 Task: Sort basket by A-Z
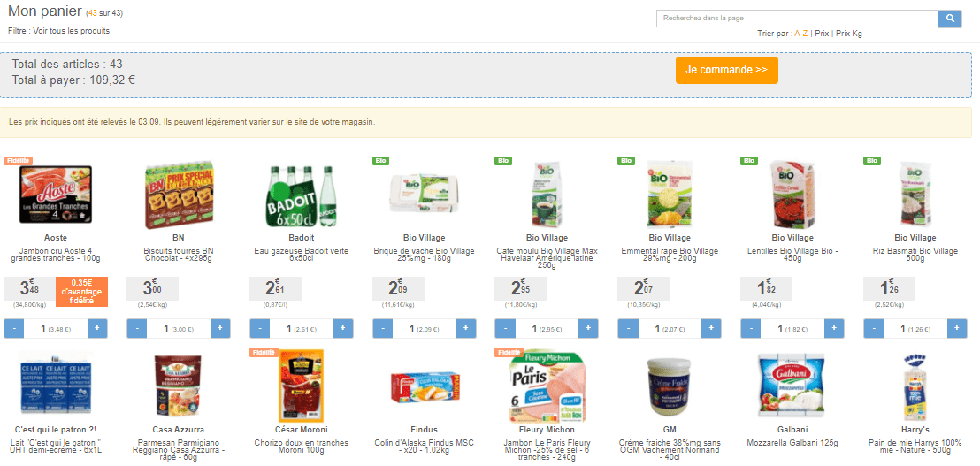pyautogui.click(x=800, y=34)
